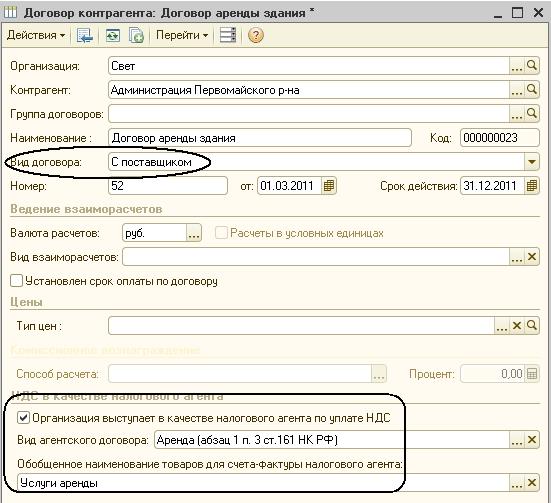Open selection list for Группа договоров
Image resolution: width=551 pixels, height=503 pixels.
coord(517,114)
